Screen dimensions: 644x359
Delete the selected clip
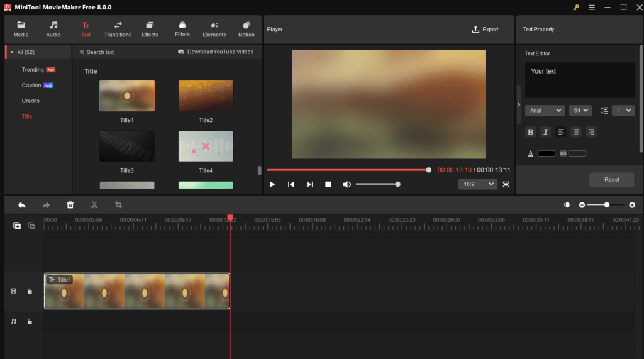pos(70,205)
